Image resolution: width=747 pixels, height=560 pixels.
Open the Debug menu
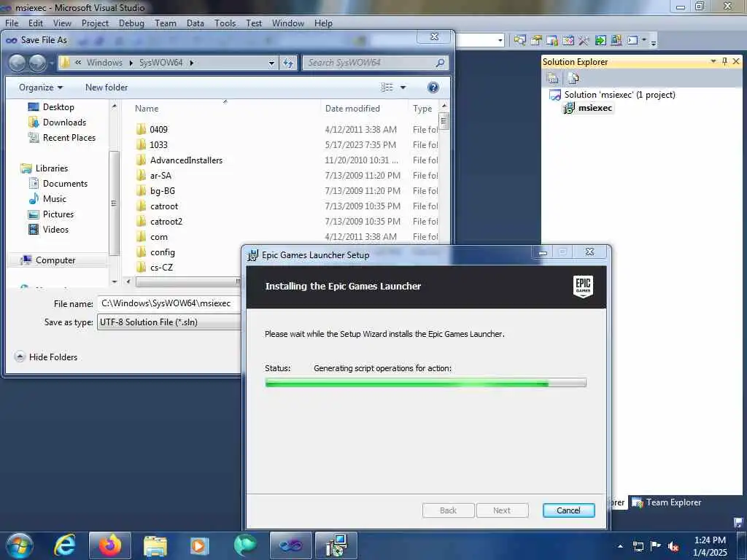[x=131, y=23]
